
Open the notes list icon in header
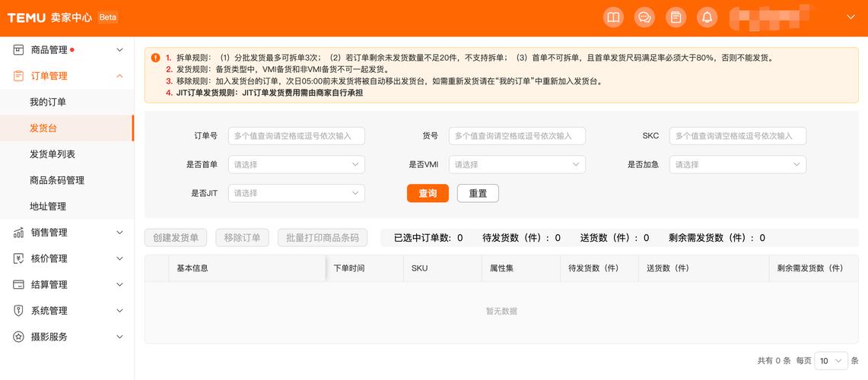click(676, 17)
